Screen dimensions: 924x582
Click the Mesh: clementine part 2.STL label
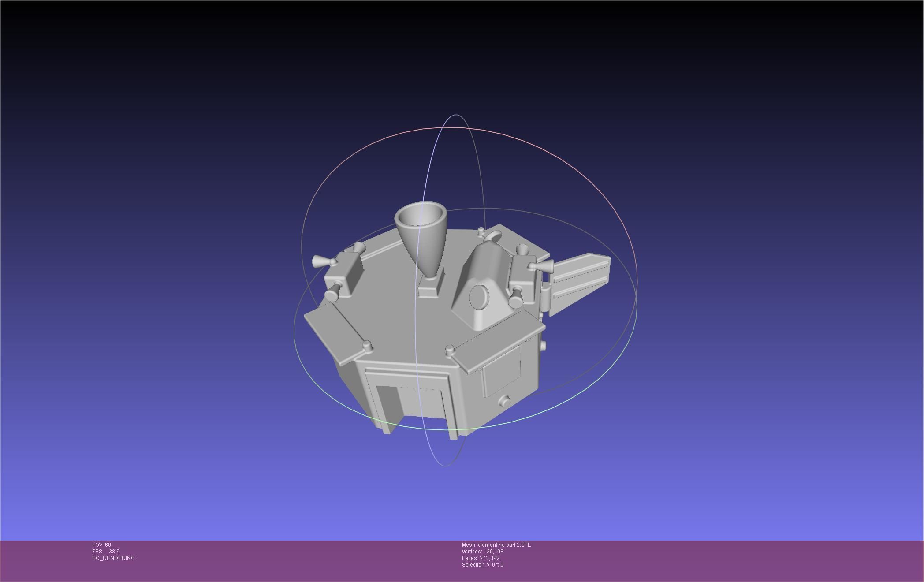496,545
